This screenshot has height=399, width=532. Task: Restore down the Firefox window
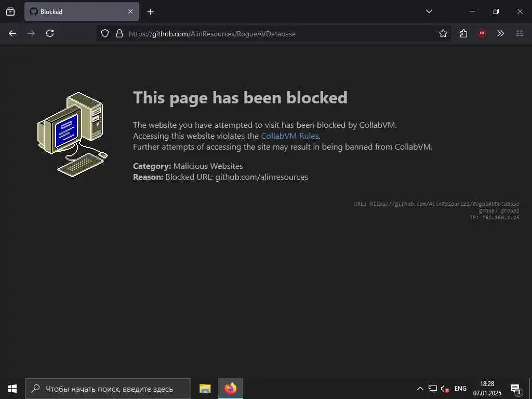(x=496, y=11)
